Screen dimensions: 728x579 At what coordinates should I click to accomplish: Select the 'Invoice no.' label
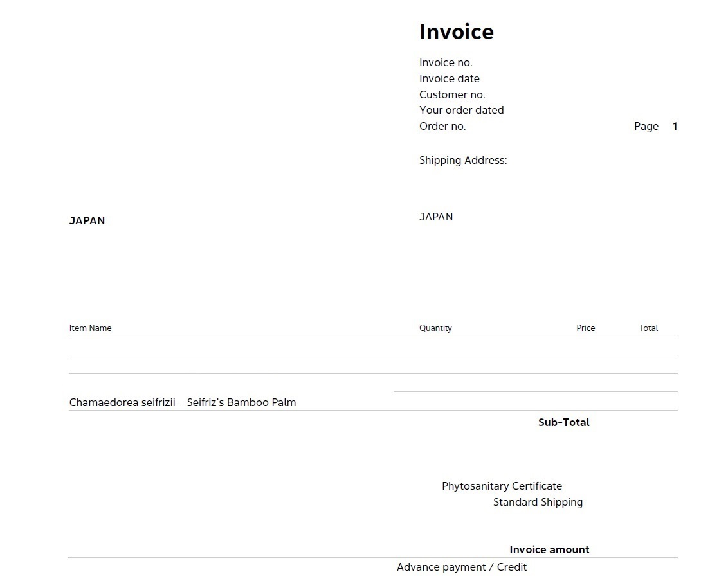pos(446,62)
